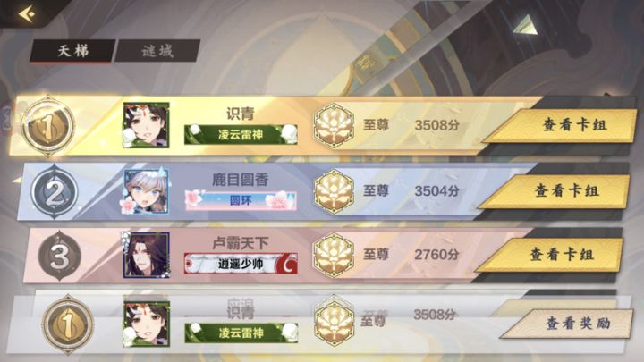
Task: Switch to the 谜城 tab
Action: click(157, 51)
